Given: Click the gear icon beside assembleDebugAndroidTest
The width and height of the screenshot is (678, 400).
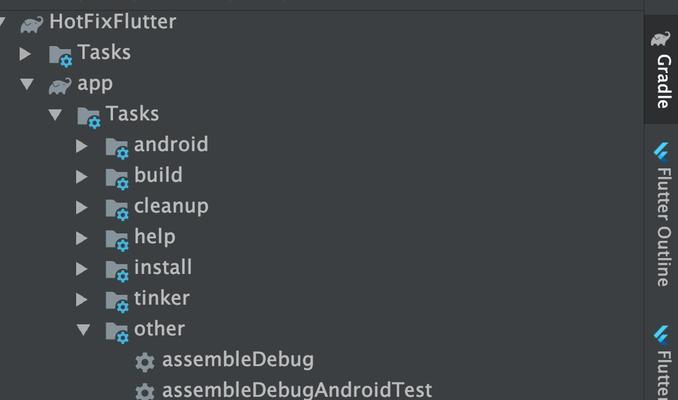Looking at the screenshot, I should point(145,392).
